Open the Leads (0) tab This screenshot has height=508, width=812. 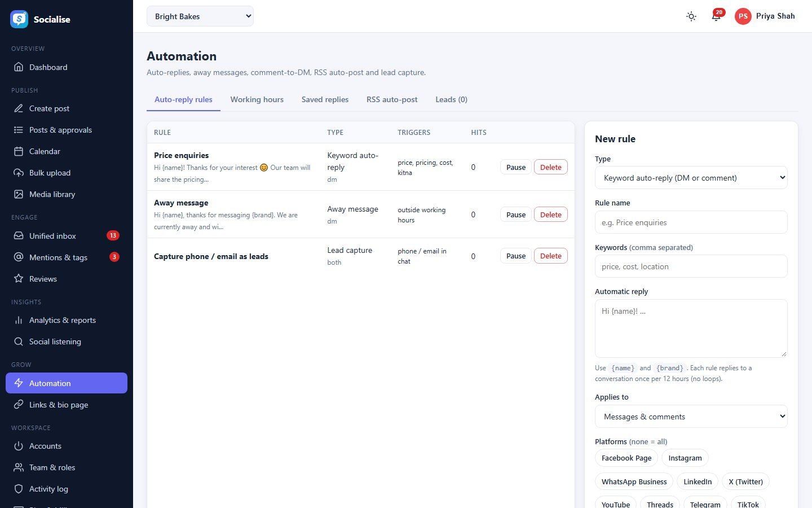tap(451, 99)
